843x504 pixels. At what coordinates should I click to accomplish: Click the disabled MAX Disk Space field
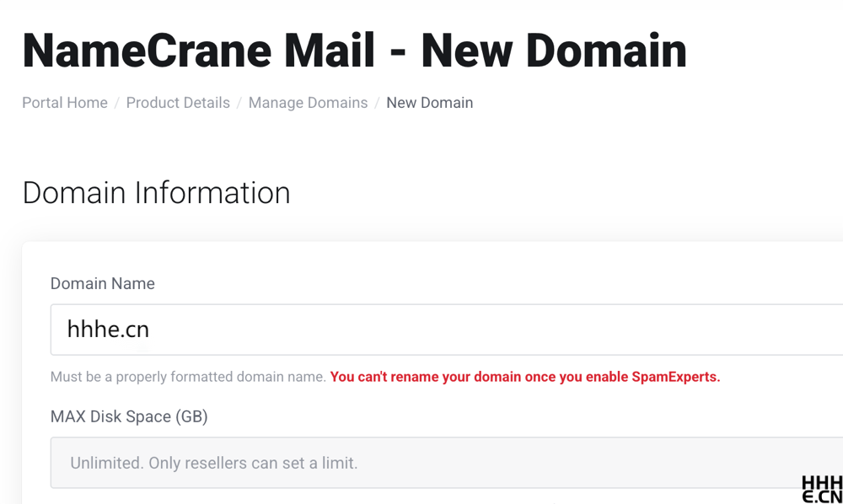[447, 463]
